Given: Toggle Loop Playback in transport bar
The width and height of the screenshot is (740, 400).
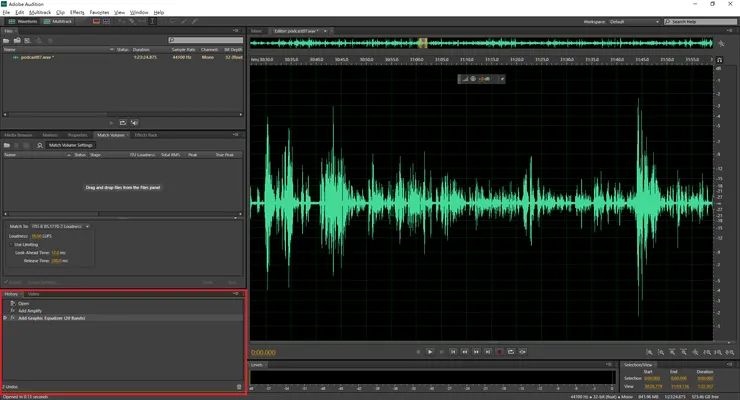Looking at the screenshot, I should [511, 352].
